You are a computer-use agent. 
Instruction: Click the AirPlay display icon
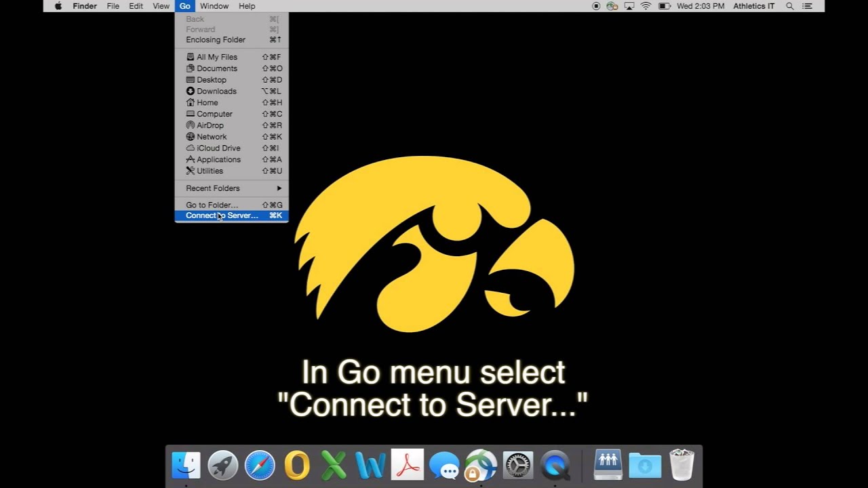[629, 6]
